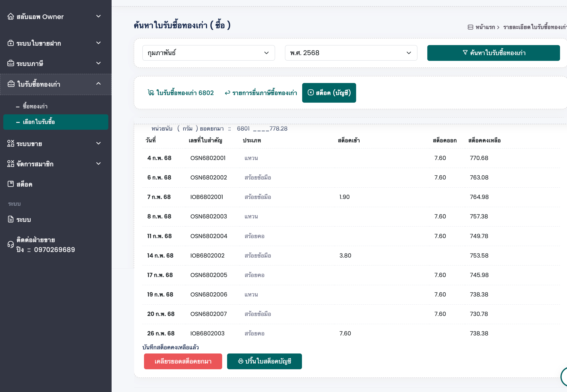Image resolution: width=567 pixels, height=392 pixels.
Task: Open the กุมภาพันธ์ month dropdown
Action: click(x=208, y=53)
